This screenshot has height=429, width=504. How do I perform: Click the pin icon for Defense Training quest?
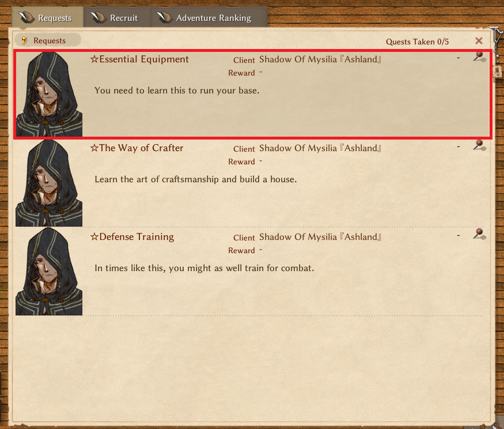[x=479, y=234]
